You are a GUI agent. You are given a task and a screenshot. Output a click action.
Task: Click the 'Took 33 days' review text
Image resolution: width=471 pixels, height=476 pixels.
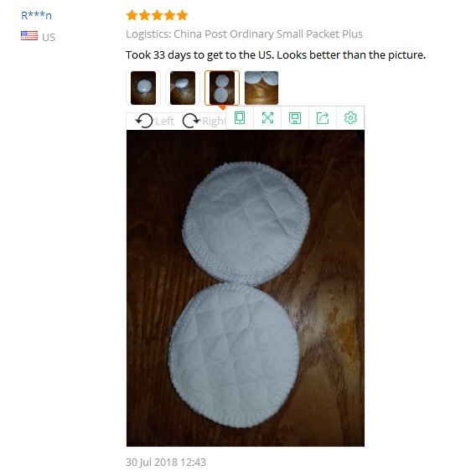(276, 55)
